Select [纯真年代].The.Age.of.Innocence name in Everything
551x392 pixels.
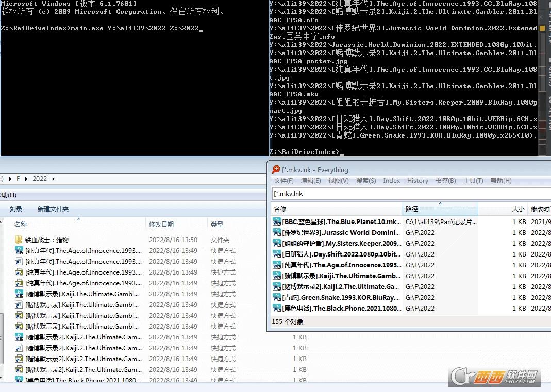(x=342, y=265)
